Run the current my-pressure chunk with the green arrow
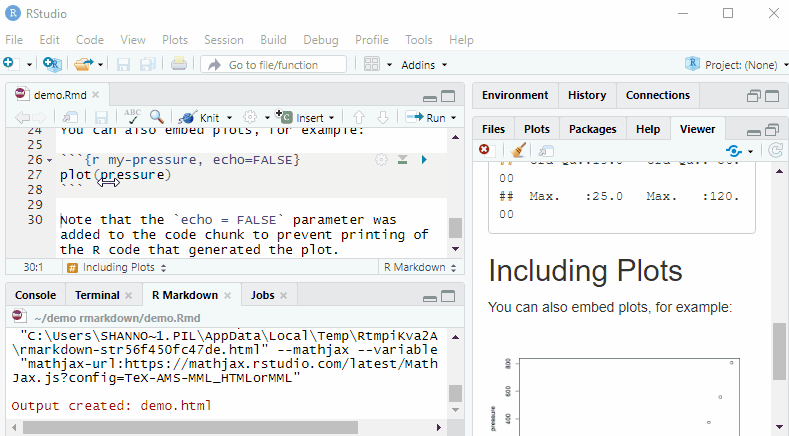This screenshot has height=436, width=789. coord(424,160)
